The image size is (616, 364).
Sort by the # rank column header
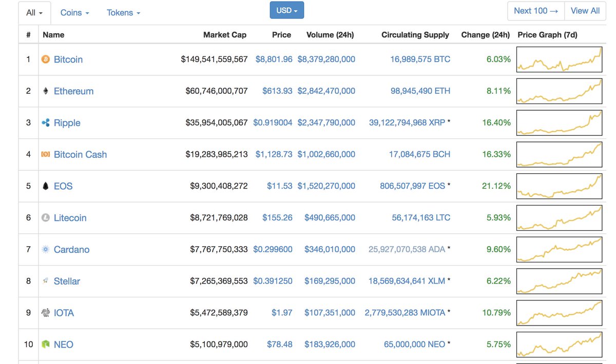click(28, 35)
